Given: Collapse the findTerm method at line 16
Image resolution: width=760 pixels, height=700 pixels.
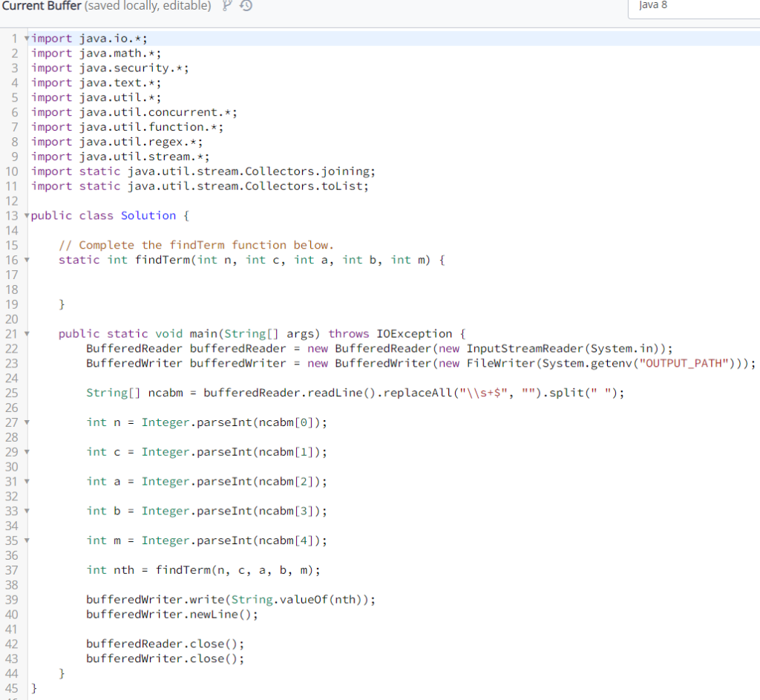Looking at the screenshot, I should tap(24, 260).
